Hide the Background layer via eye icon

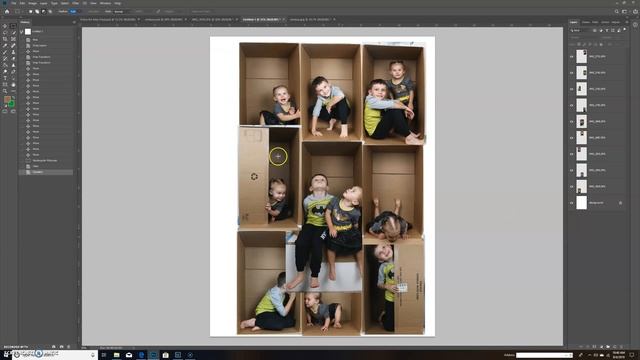tap(571, 203)
